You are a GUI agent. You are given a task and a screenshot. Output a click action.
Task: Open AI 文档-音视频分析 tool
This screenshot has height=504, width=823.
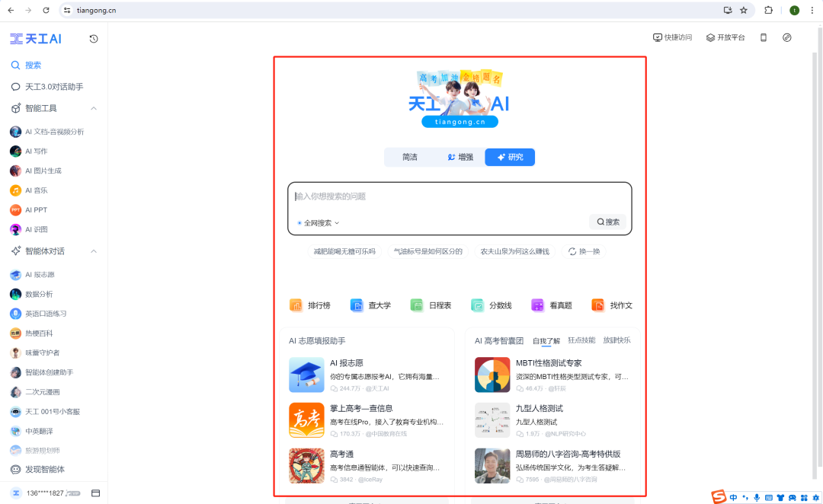click(47, 132)
